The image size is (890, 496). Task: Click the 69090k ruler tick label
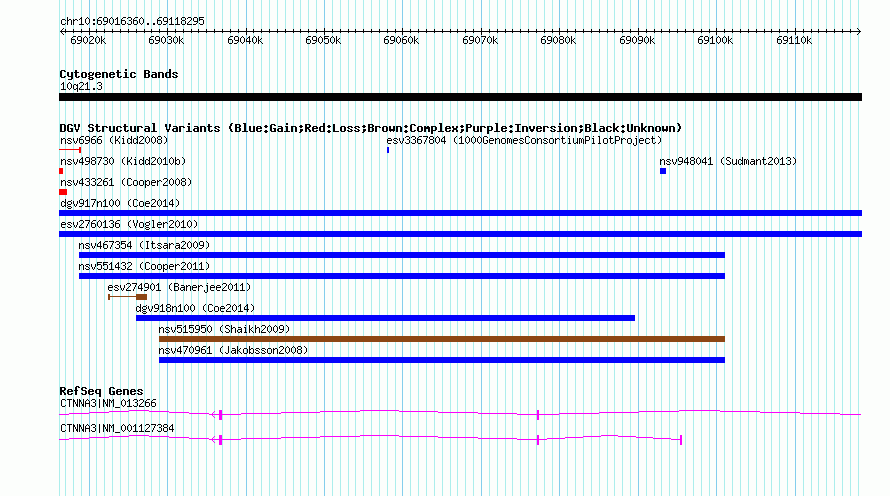(x=637, y=40)
